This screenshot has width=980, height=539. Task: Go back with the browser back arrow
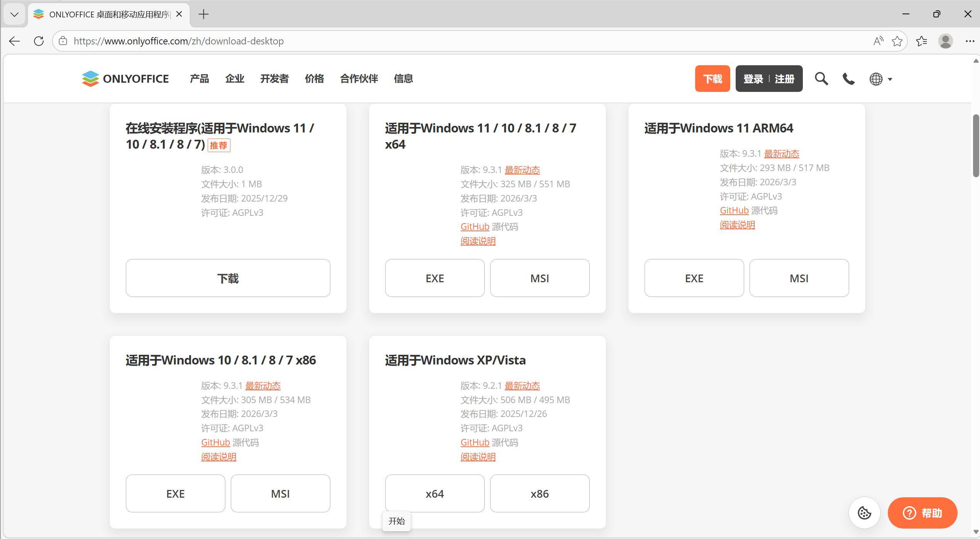(x=14, y=41)
